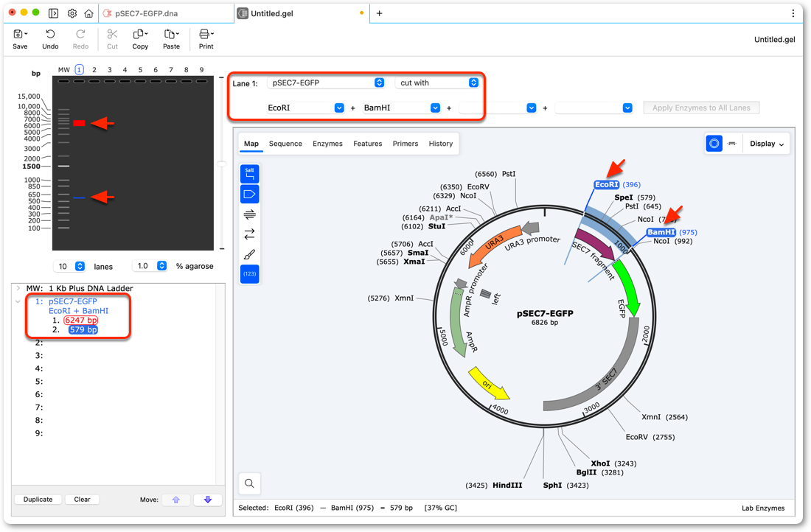Click the BamHI (975) site label on map
The height and width of the screenshot is (532, 811).
pyautogui.click(x=672, y=232)
